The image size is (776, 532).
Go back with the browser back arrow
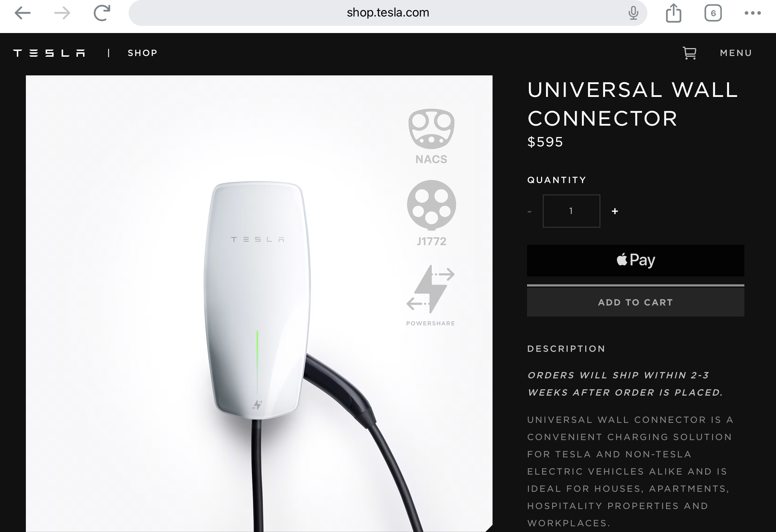click(23, 13)
